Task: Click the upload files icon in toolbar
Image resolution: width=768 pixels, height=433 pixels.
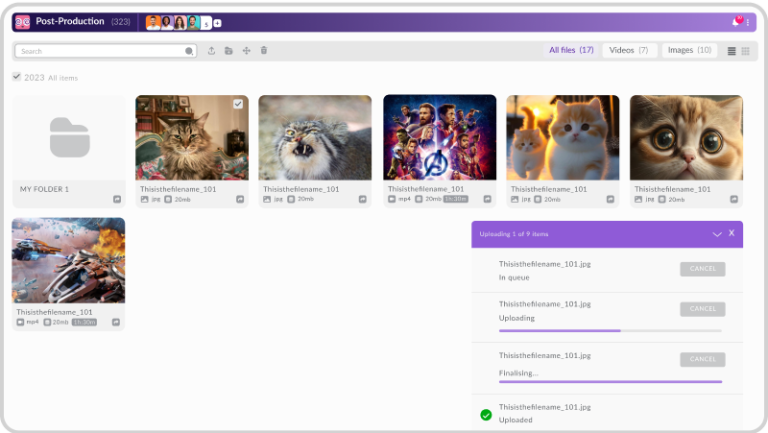Action: (x=211, y=50)
